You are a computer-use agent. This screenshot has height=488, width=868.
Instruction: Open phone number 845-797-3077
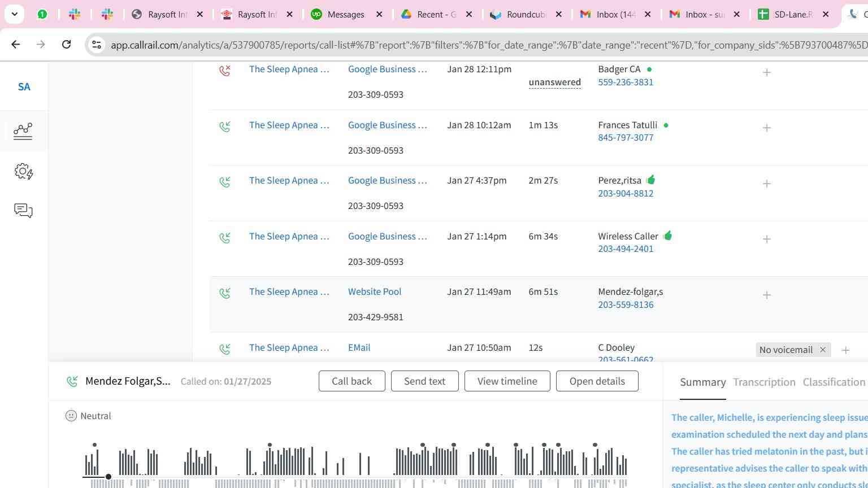(626, 138)
